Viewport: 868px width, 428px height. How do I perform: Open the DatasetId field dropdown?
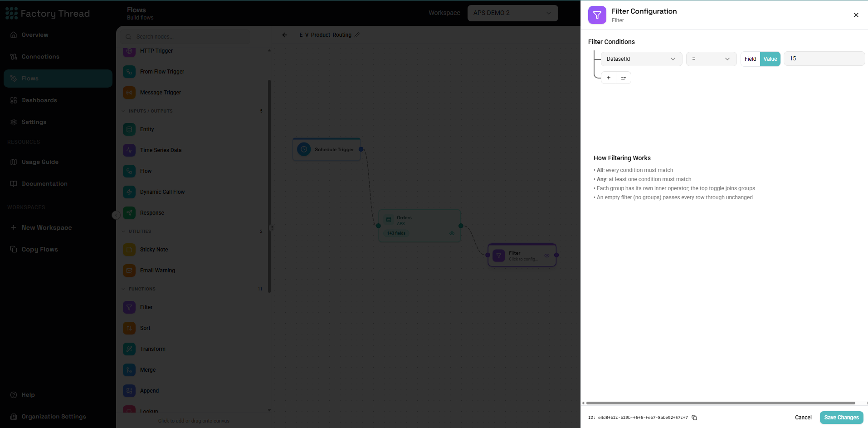[641, 59]
